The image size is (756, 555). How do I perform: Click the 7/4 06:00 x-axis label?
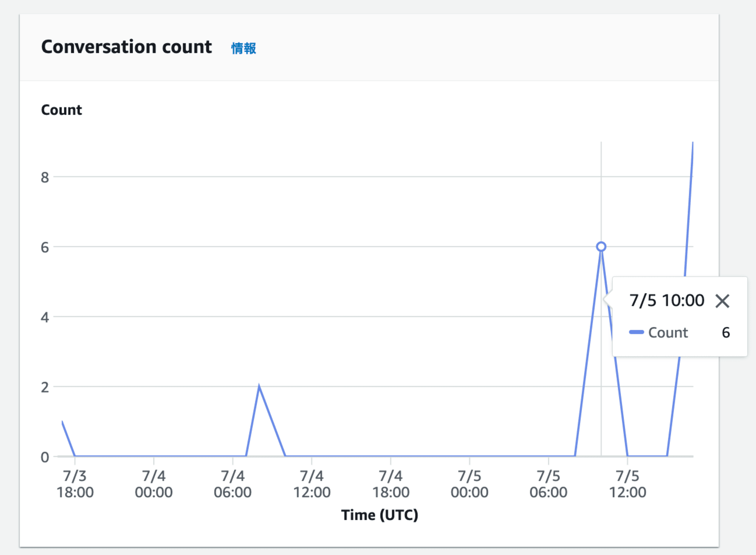[x=233, y=484]
